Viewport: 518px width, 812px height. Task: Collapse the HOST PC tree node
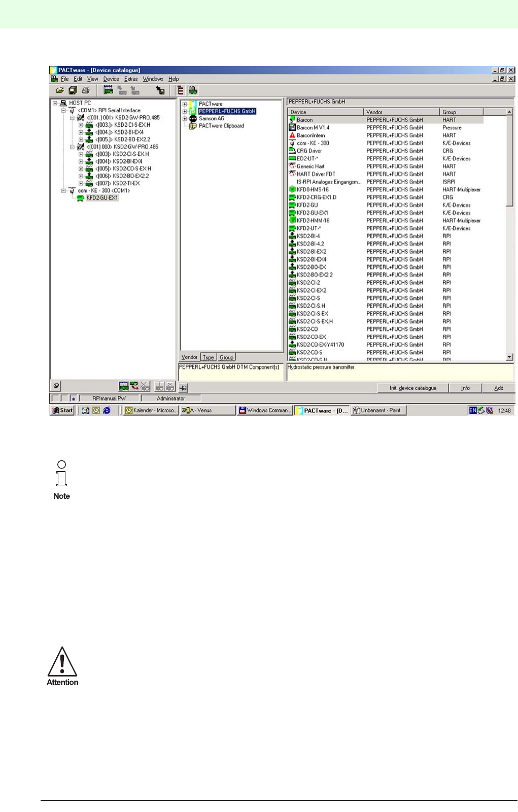tap(55, 103)
